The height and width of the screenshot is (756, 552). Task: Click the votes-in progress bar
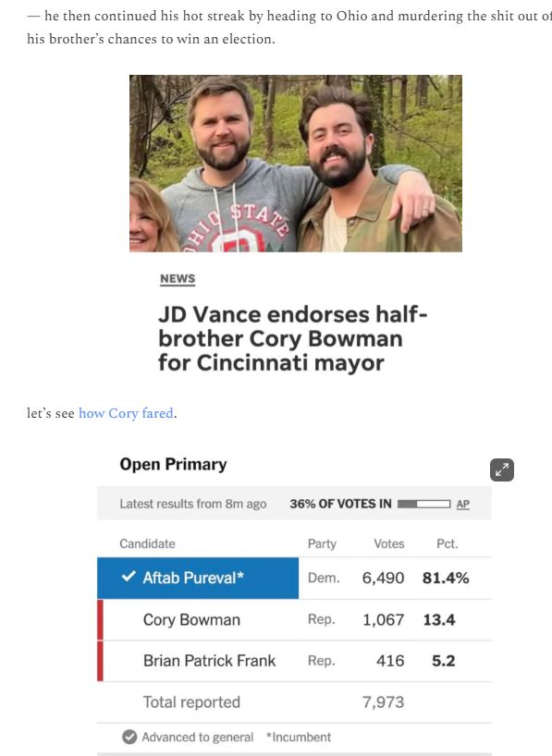coord(423,504)
